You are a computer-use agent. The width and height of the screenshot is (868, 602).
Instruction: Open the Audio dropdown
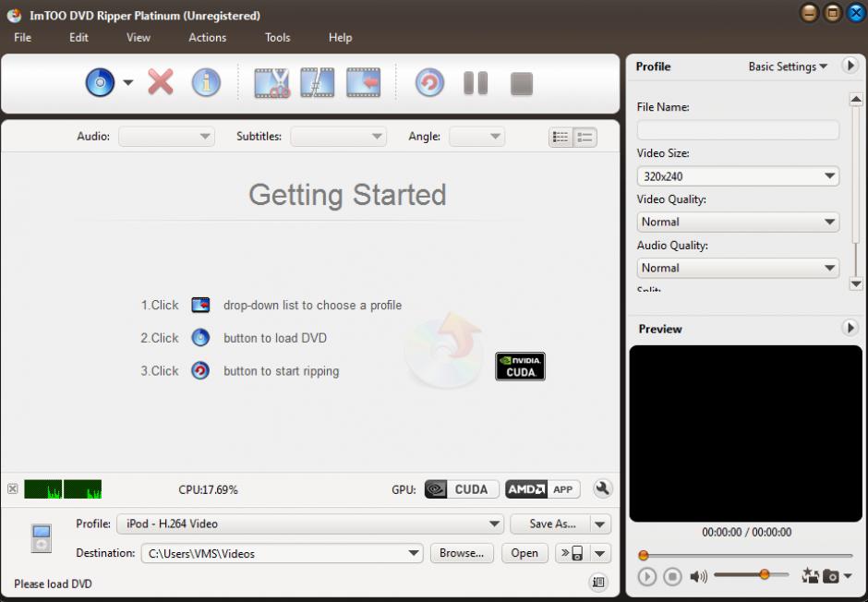pyautogui.click(x=166, y=137)
